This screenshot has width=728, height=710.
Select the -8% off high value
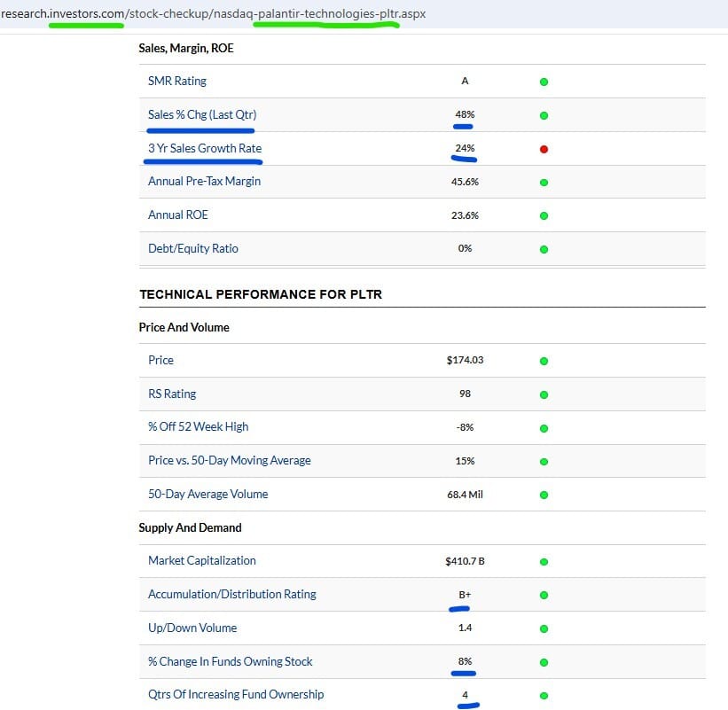pyautogui.click(x=465, y=427)
